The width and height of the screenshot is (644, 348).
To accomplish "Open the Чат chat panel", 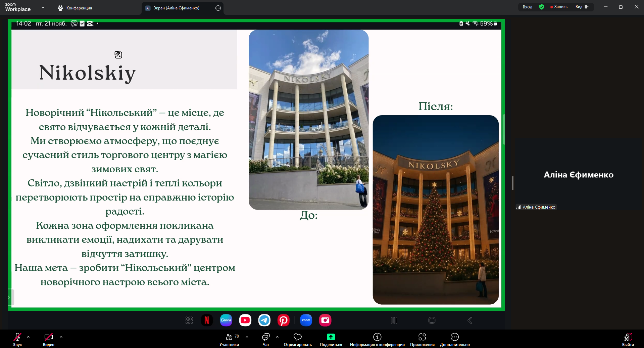I will point(266,339).
